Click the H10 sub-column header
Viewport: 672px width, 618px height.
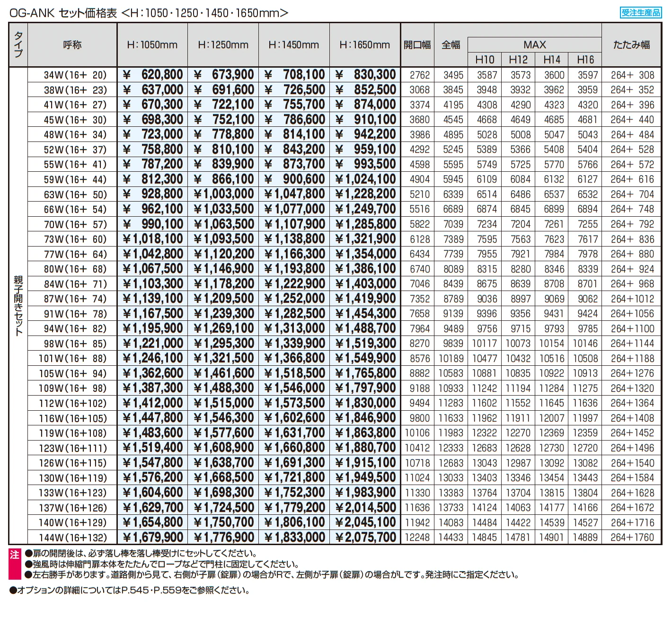click(x=485, y=60)
